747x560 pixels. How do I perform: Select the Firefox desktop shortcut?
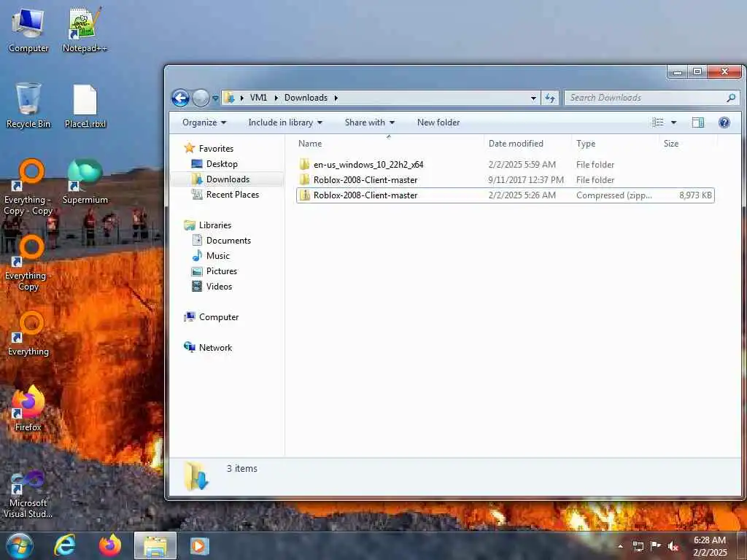[x=28, y=408]
